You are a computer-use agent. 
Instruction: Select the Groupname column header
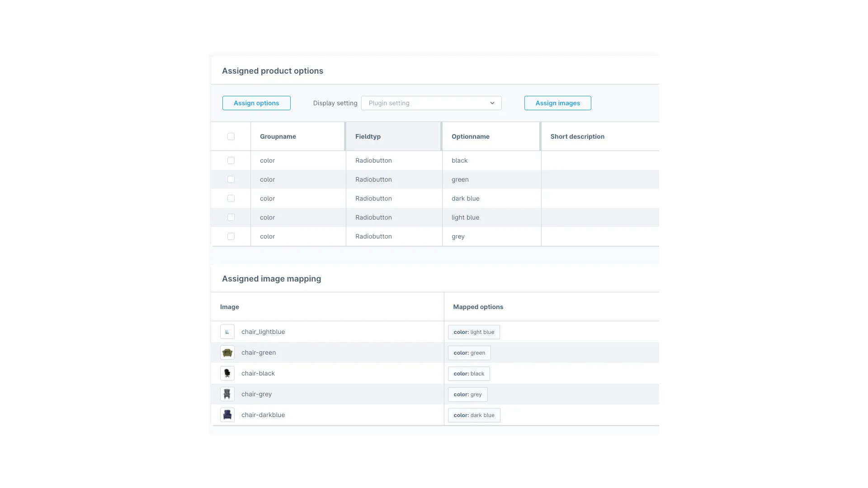(x=278, y=136)
